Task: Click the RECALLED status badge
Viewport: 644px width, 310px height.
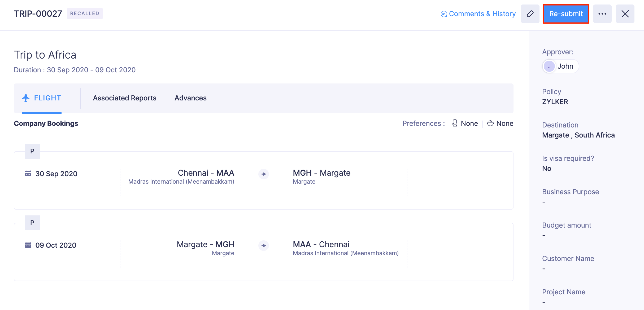Action: [x=85, y=14]
